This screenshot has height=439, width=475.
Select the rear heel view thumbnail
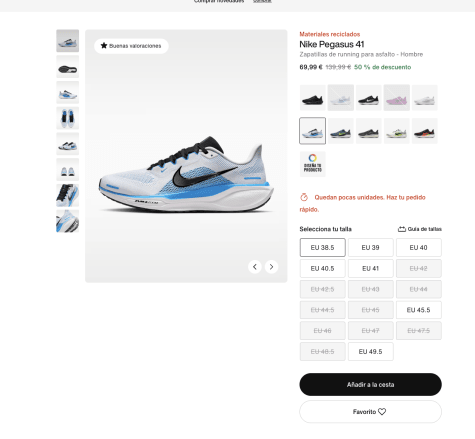[68, 169]
